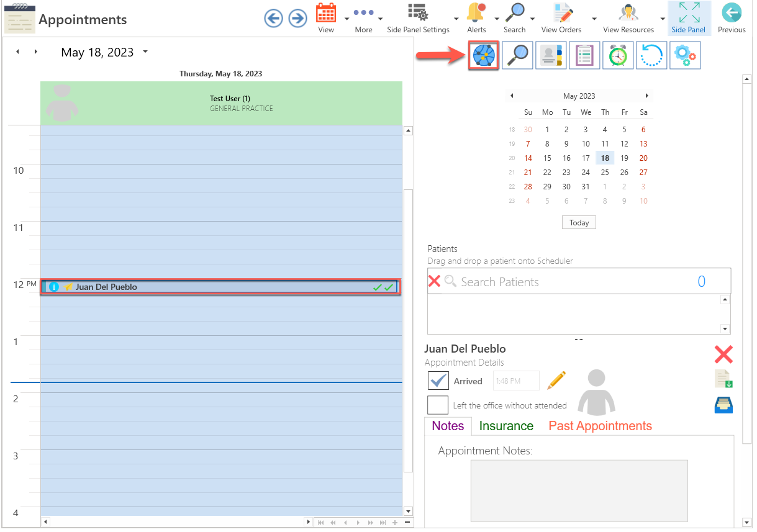
Task: Zoom in scheduler with the plus button
Action: click(x=395, y=523)
